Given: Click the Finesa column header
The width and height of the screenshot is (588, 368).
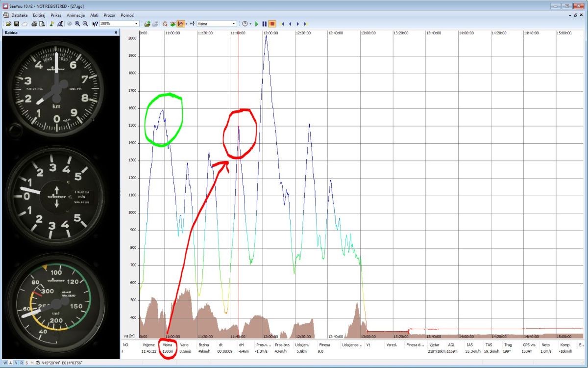Looking at the screenshot, I should (x=324, y=345).
